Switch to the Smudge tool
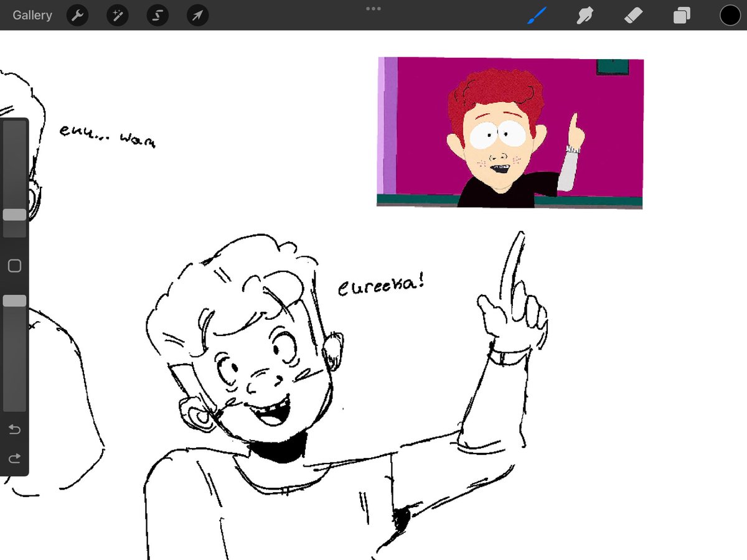The width and height of the screenshot is (747, 560). pyautogui.click(x=585, y=15)
